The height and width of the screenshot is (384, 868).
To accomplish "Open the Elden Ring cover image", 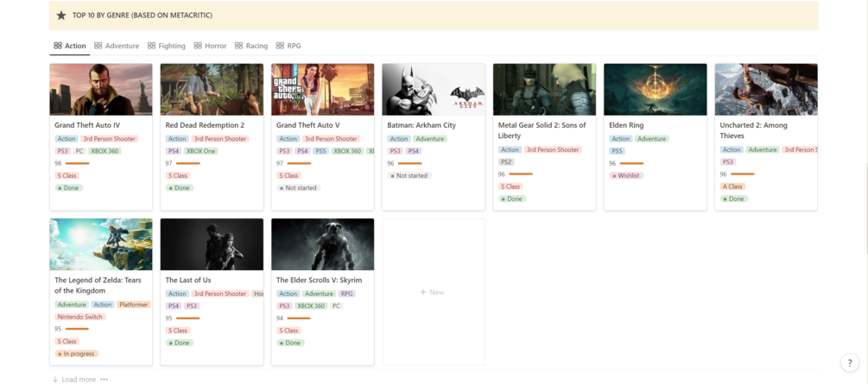I will click(656, 90).
